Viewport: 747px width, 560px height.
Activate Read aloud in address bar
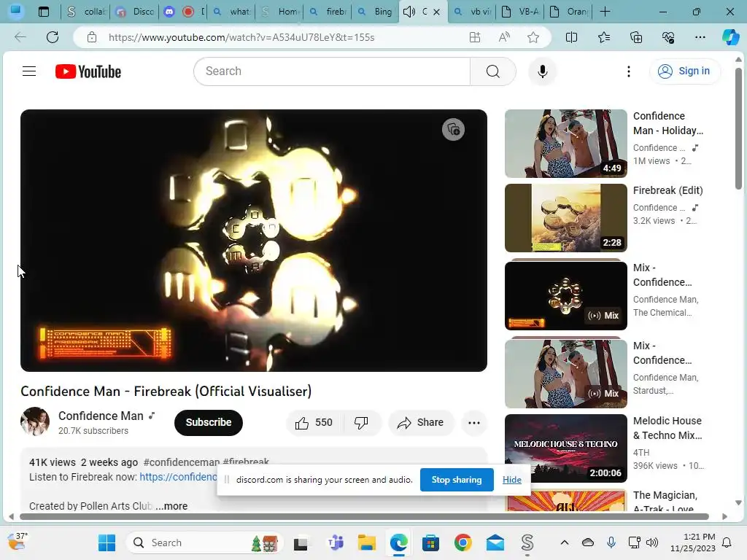(504, 37)
